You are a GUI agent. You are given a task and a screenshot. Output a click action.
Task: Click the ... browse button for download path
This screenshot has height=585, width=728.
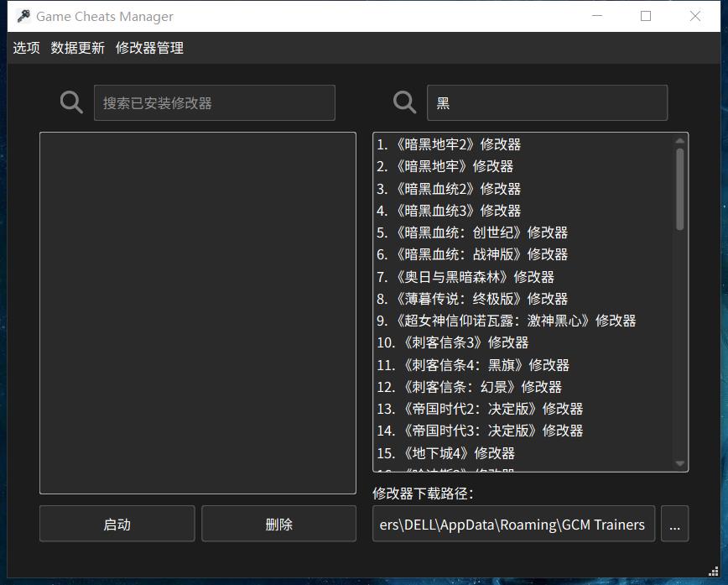(x=674, y=524)
